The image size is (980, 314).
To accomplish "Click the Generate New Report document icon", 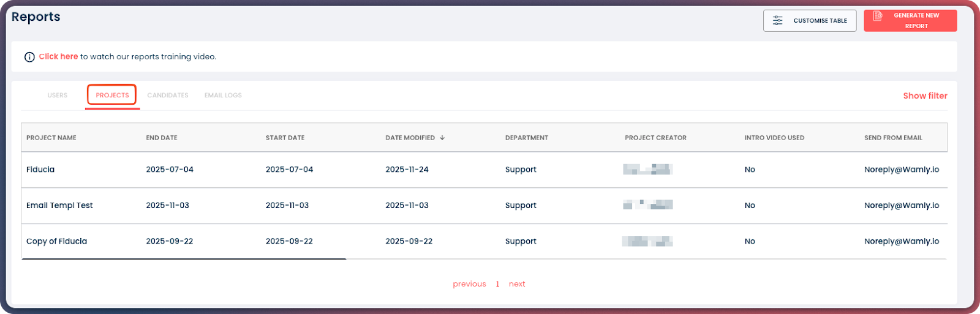I will 878,16.
